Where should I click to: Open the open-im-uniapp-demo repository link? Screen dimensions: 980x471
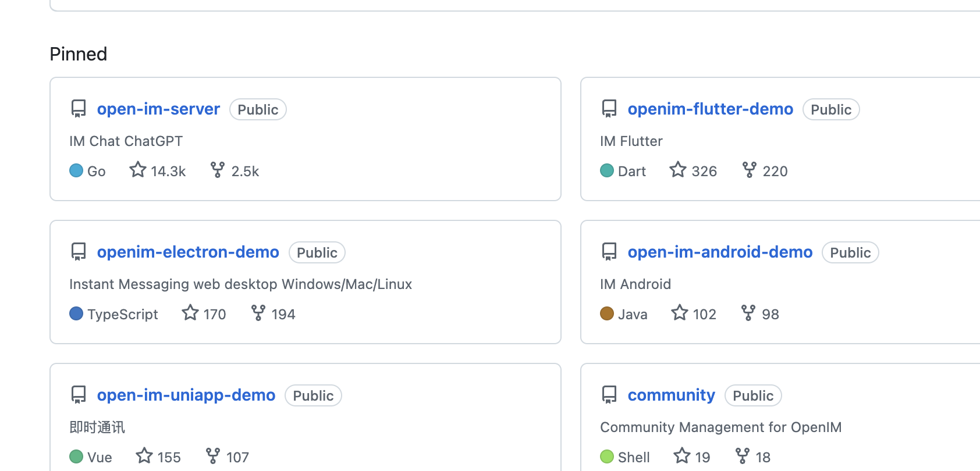(x=186, y=395)
